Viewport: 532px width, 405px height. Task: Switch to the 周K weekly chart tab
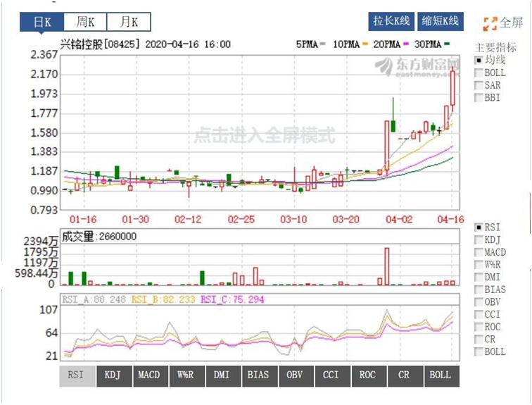click(x=85, y=23)
